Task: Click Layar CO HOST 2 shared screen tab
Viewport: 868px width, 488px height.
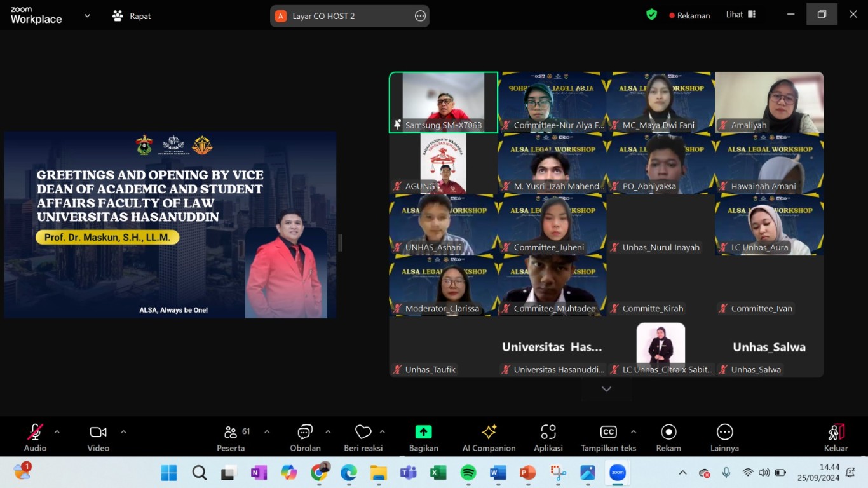Action: (349, 16)
